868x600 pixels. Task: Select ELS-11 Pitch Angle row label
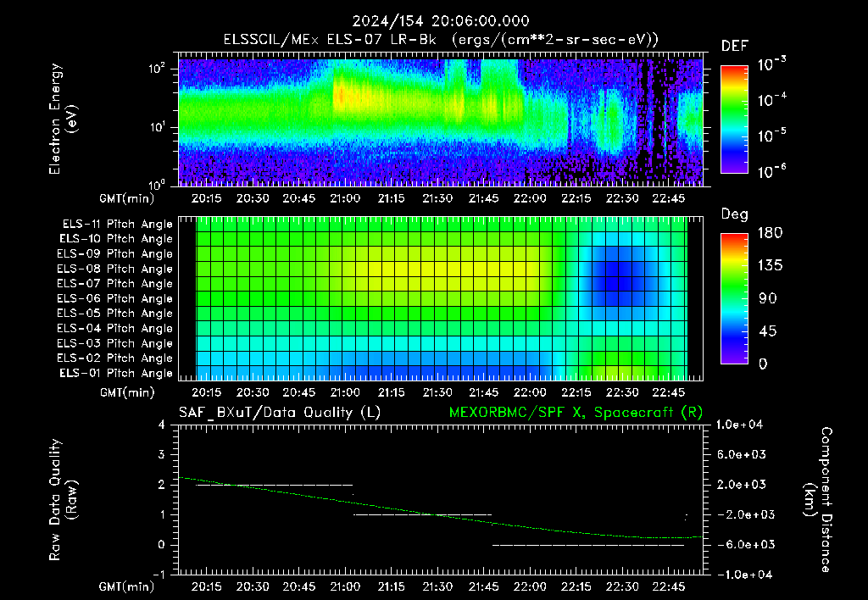pos(117,225)
